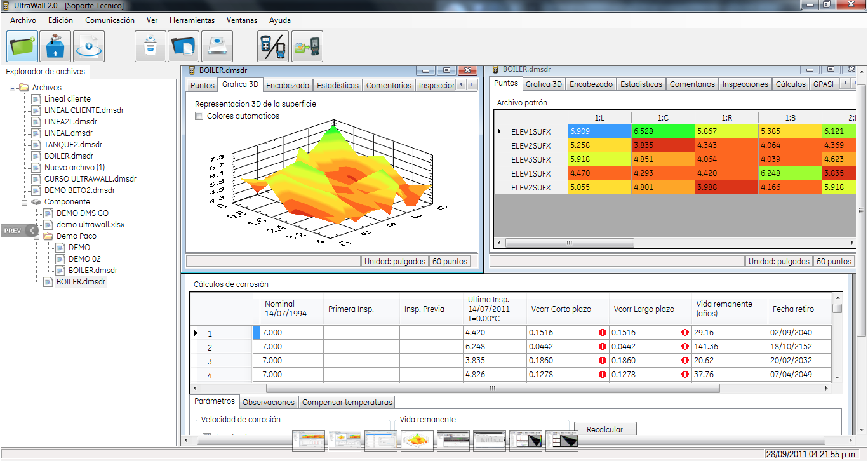Select Nuevo archivo (1) in tree

coord(74,168)
